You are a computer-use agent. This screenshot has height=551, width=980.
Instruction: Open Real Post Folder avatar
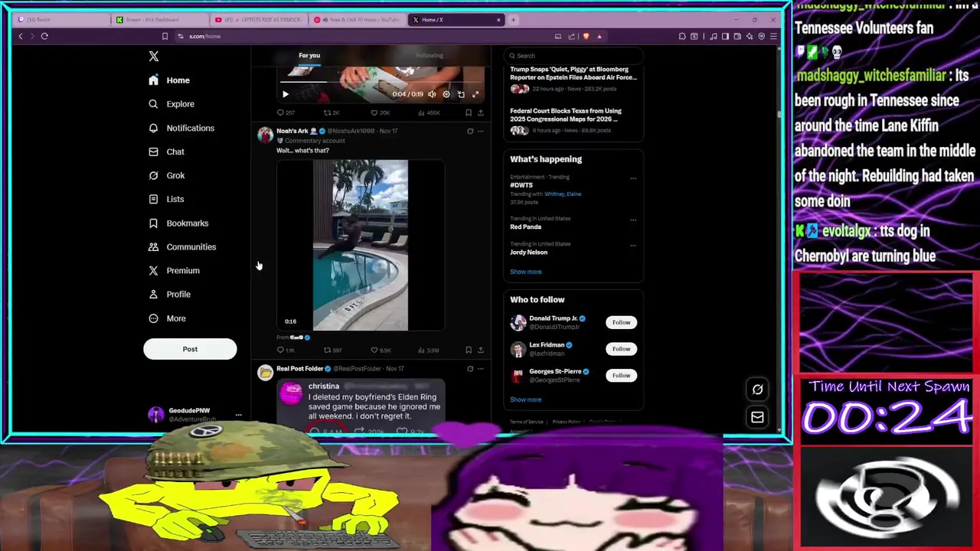click(x=265, y=372)
